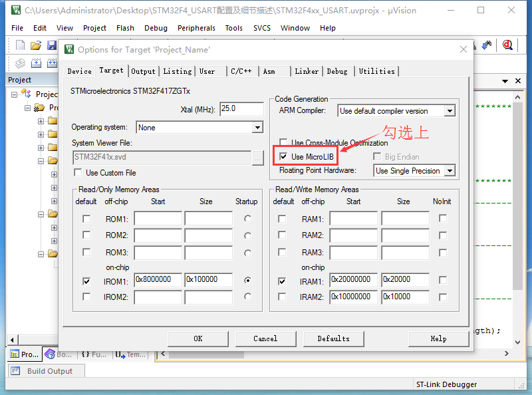Click the Translate toolbar icon

coord(21,63)
